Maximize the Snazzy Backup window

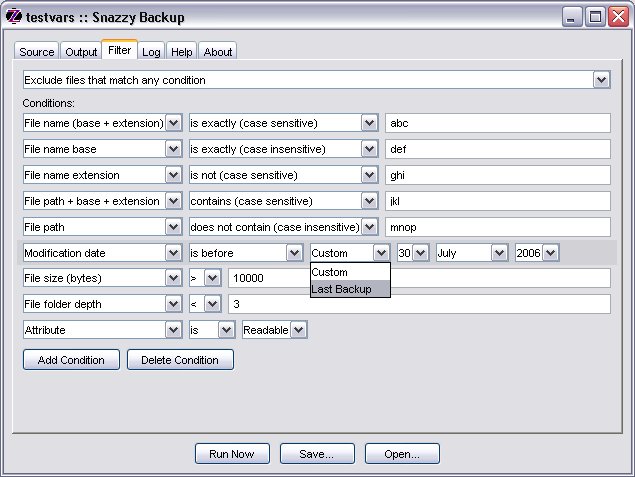[x=595, y=17]
